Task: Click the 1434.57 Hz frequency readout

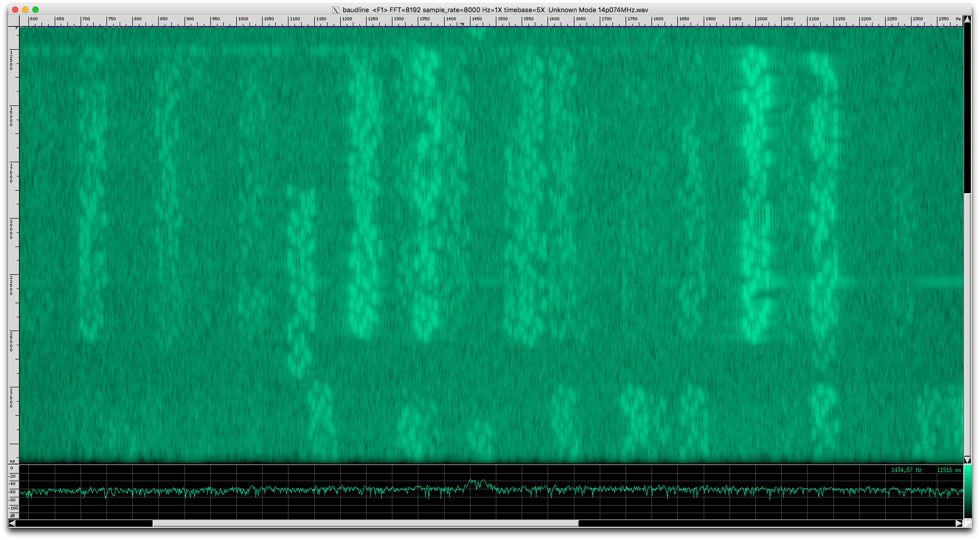Action: (906, 470)
